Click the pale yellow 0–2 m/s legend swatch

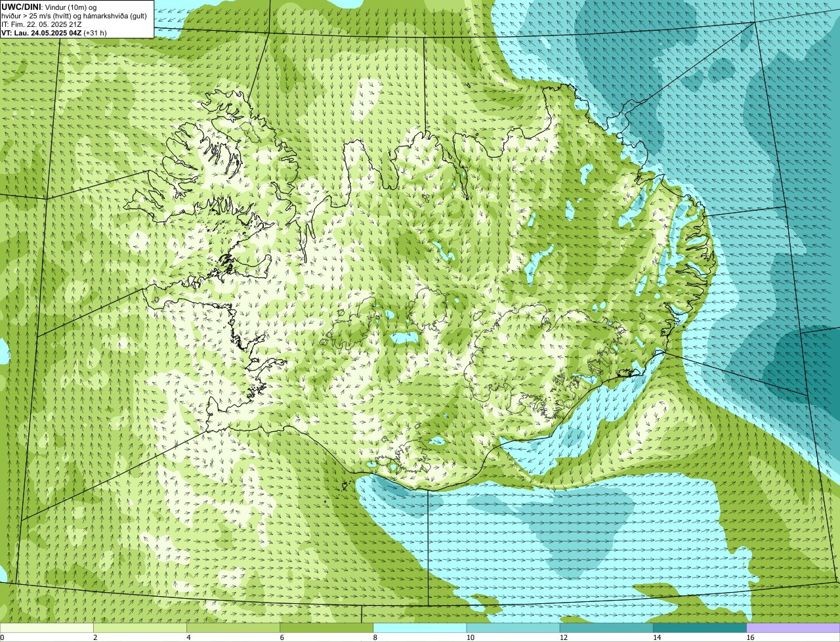(x=47, y=628)
